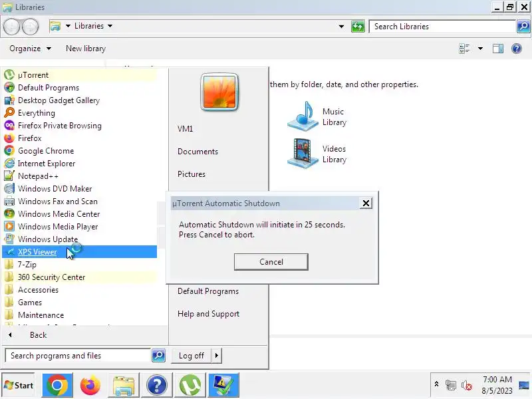
Task: Launch Windows Media Player
Action: pyautogui.click(x=80, y=226)
